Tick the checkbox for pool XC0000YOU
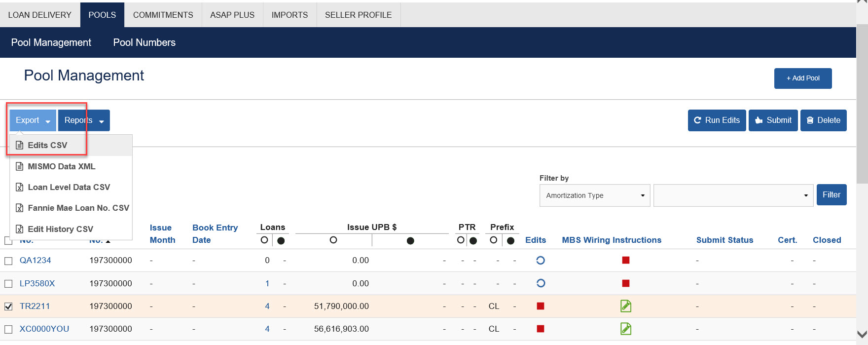868x345 pixels. tap(8, 329)
